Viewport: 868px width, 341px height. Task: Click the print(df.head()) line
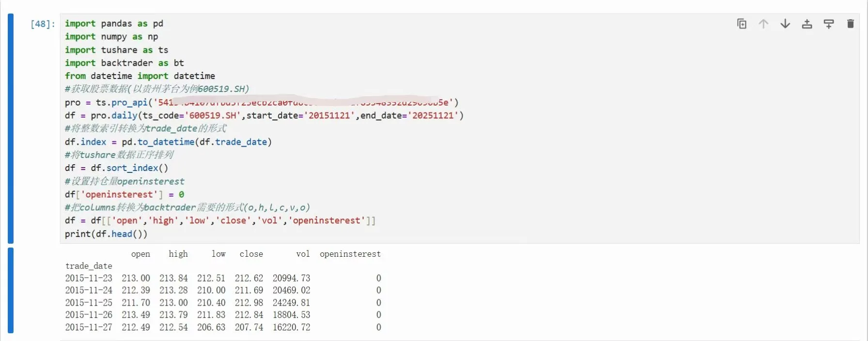106,234
